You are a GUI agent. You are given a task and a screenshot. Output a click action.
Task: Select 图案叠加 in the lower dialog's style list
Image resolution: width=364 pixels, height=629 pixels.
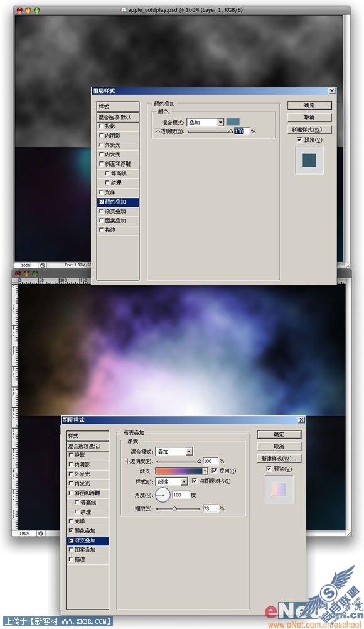(x=87, y=550)
